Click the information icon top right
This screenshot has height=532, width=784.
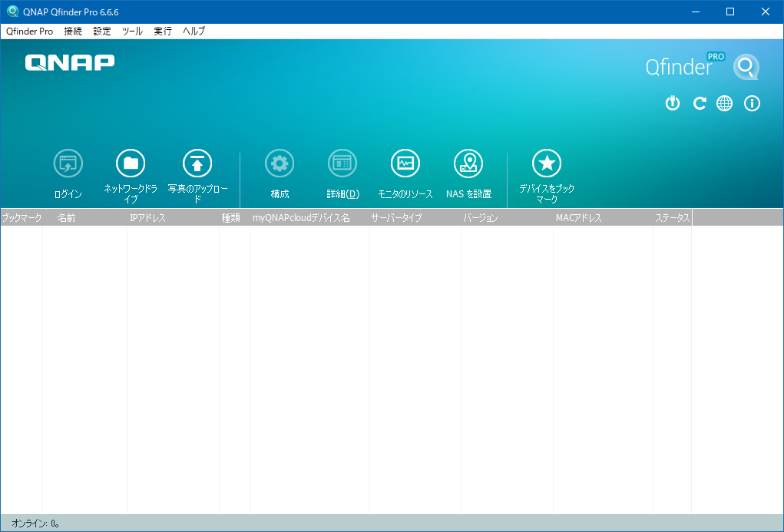click(x=751, y=103)
